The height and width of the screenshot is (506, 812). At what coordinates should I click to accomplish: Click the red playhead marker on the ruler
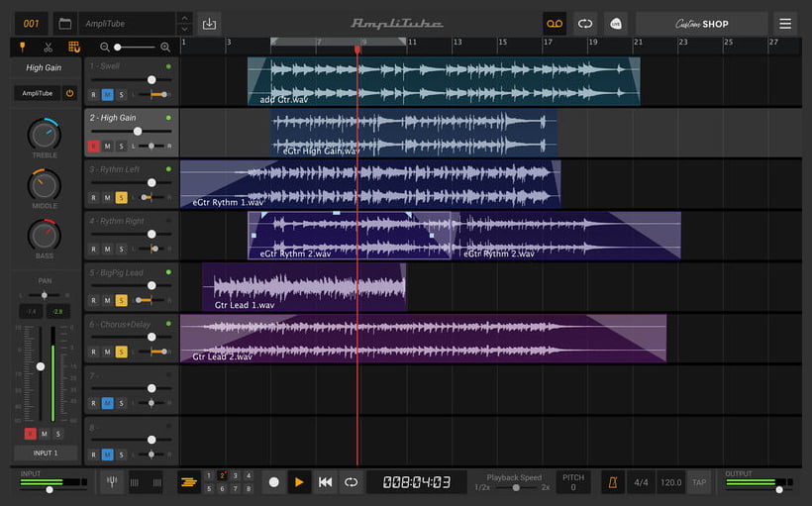[357, 50]
